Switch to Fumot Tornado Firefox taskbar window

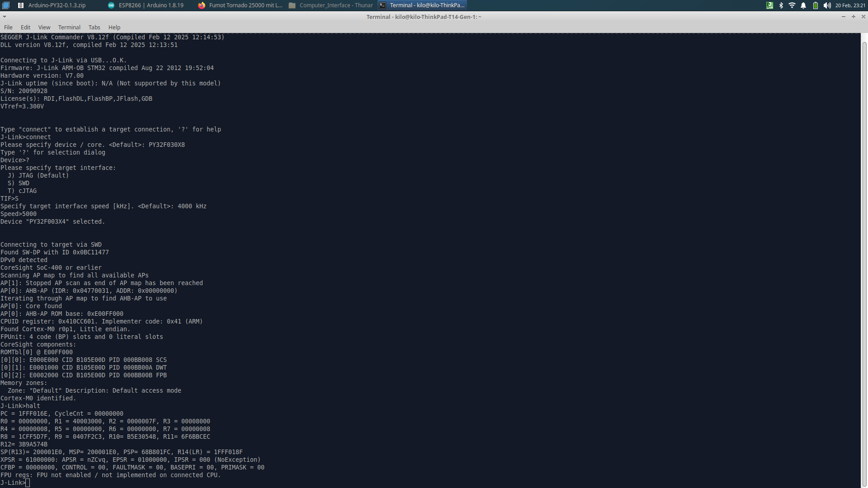click(240, 5)
